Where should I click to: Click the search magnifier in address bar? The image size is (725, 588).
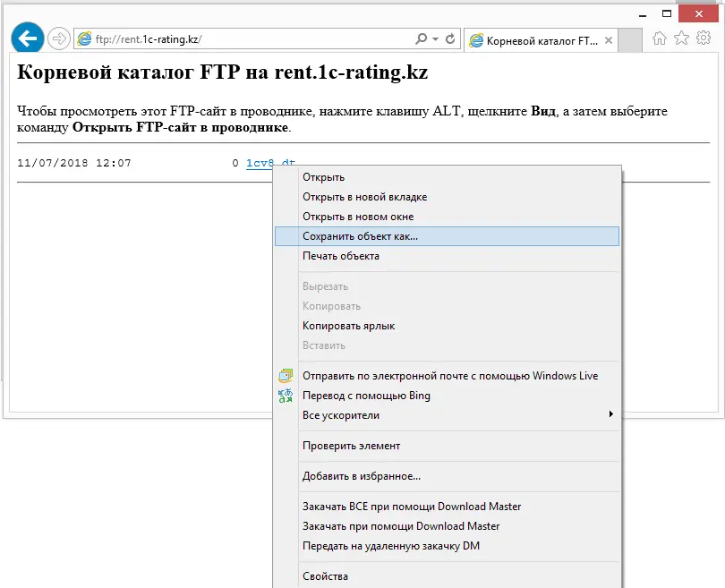[x=421, y=38]
